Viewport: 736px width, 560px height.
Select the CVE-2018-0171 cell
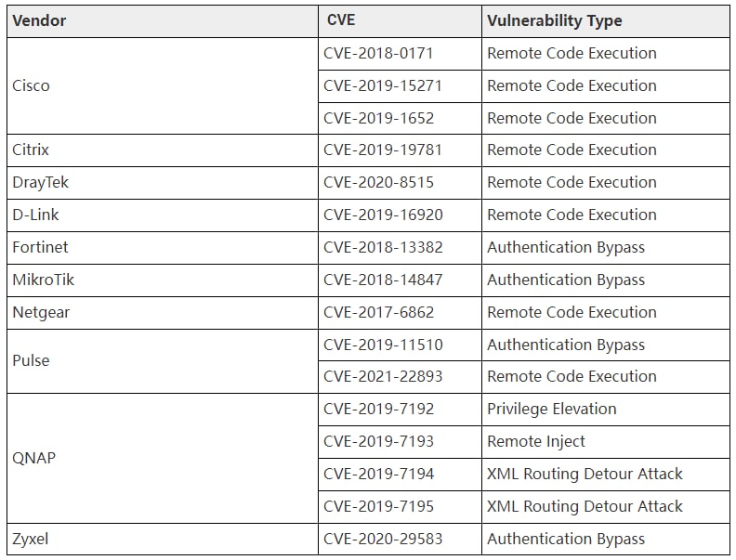pyautogui.click(x=400, y=54)
